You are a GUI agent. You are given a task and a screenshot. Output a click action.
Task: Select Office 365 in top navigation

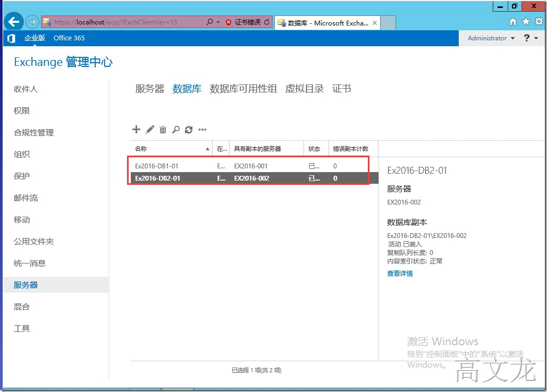69,38
